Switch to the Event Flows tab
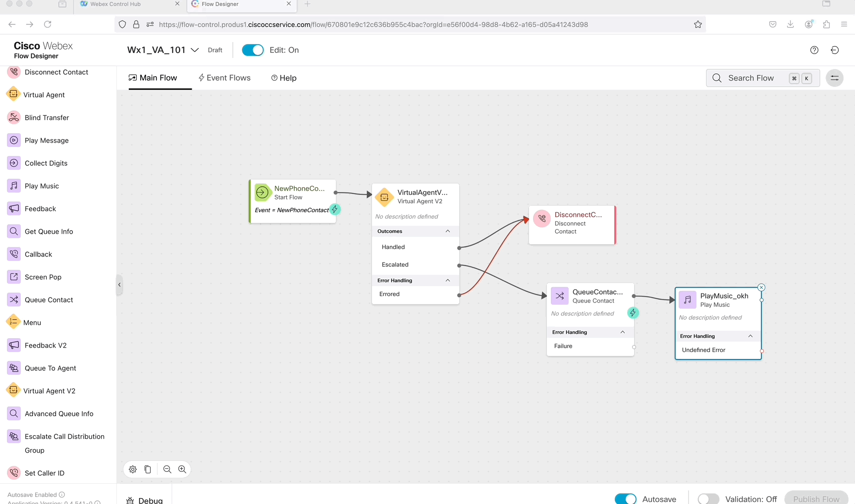 coord(224,78)
